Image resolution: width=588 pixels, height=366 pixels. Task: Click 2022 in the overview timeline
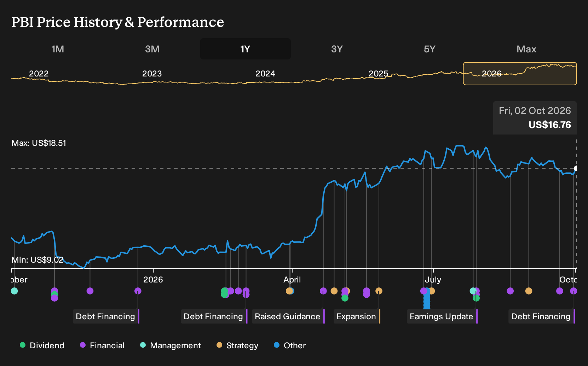(39, 74)
